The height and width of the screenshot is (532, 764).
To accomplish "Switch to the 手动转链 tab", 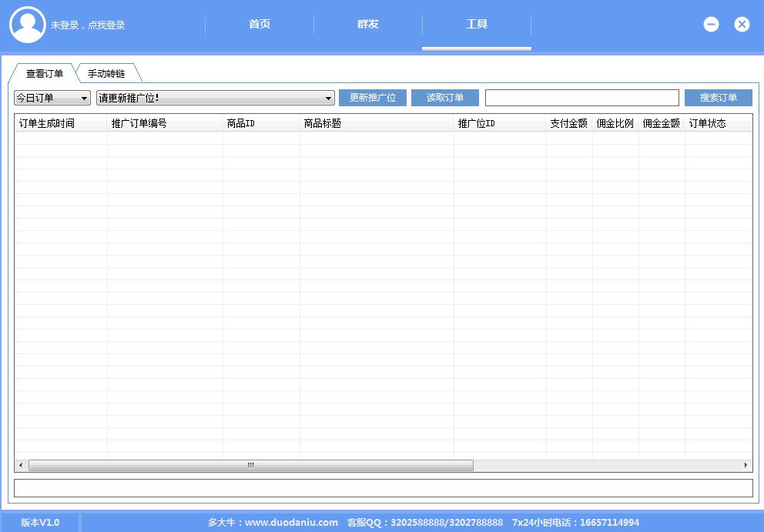I will 106,74.
